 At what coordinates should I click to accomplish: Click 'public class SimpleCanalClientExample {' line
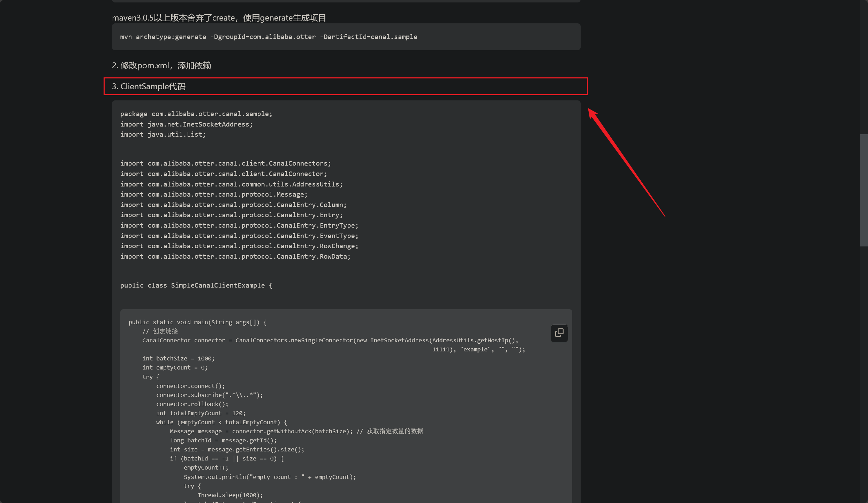coord(196,285)
